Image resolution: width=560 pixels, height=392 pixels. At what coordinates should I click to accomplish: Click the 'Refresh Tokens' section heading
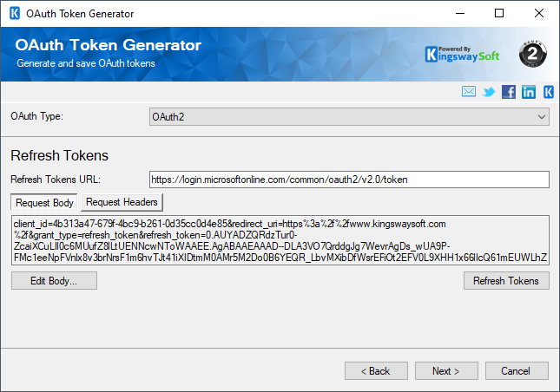[59, 155]
